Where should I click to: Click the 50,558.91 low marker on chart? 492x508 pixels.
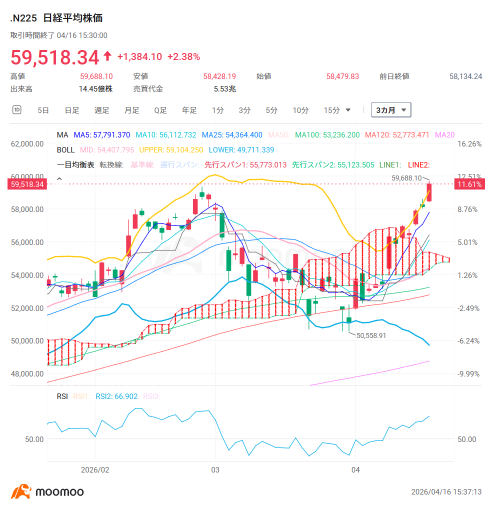pos(371,336)
